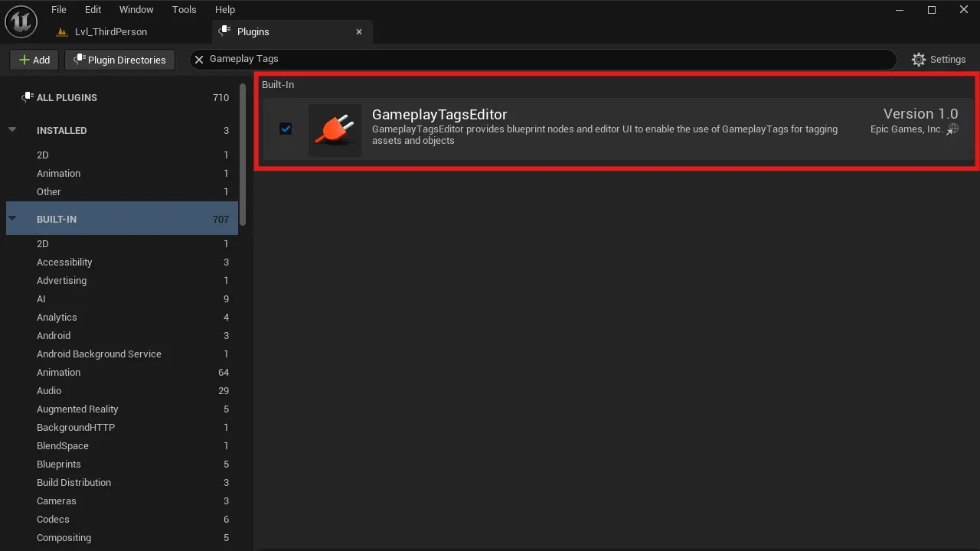Click the Epic Games, Inc. link
The height and width of the screenshot is (551, 980).
(906, 129)
